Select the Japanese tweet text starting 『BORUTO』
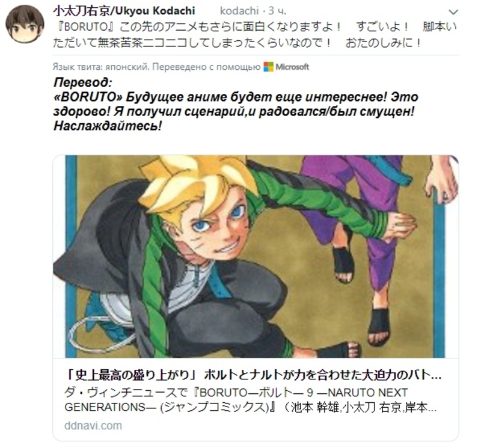 255,35
